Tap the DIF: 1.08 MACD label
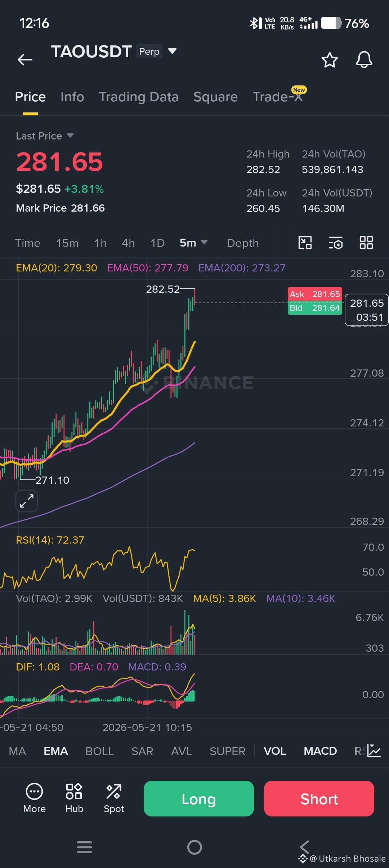Viewport: 389px width, 868px height. point(38,667)
